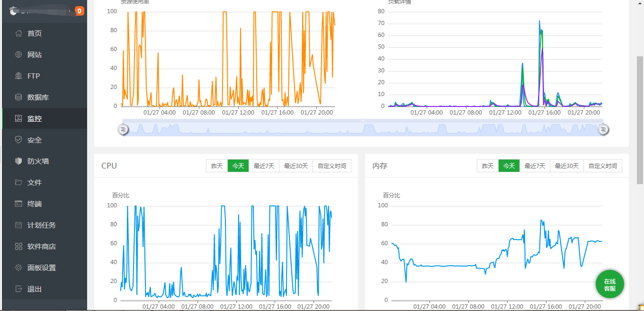This screenshot has width=644, height=311.
Task: Click the calendar icon beside 计划任务
Action: pos(18,225)
